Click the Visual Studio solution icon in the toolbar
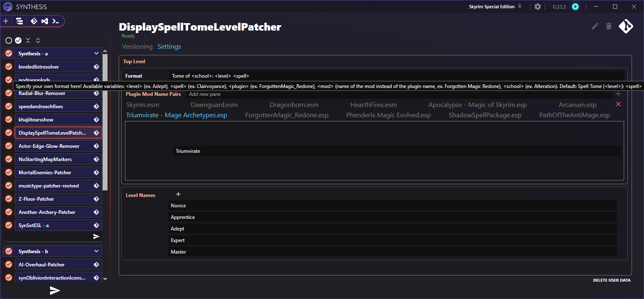The image size is (644, 299). pyautogui.click(x=45, y=21)
